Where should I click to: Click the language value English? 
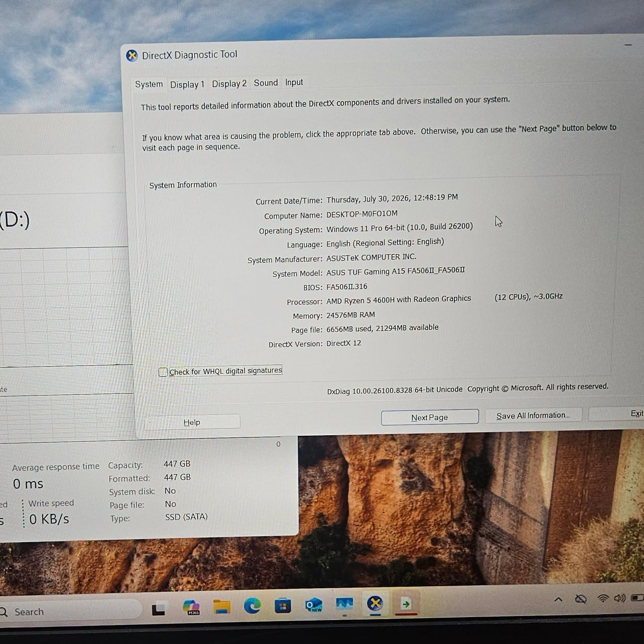click(x=385, y=243)
